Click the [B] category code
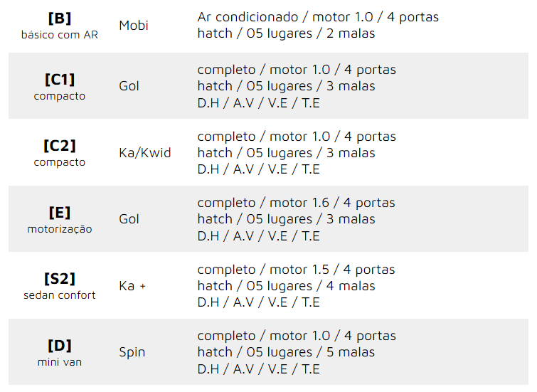Image resolution: width=537 pixels, height=392 pixels. [60, 18]
